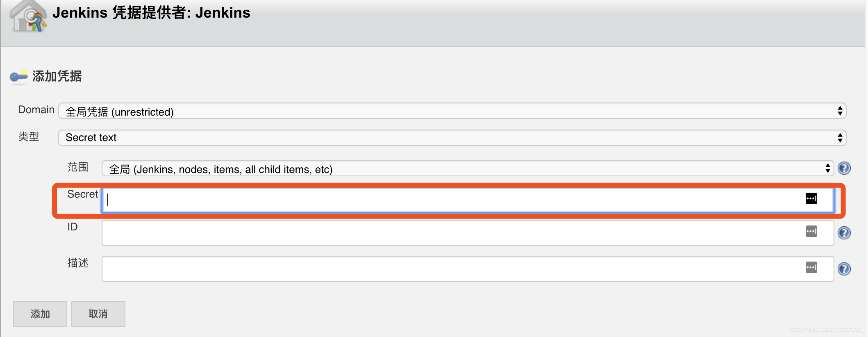Click the Jenkins 凭据提供者 title text
This screenshot has width=868, height=337.
pyautogui.click(x=151, y=13)
